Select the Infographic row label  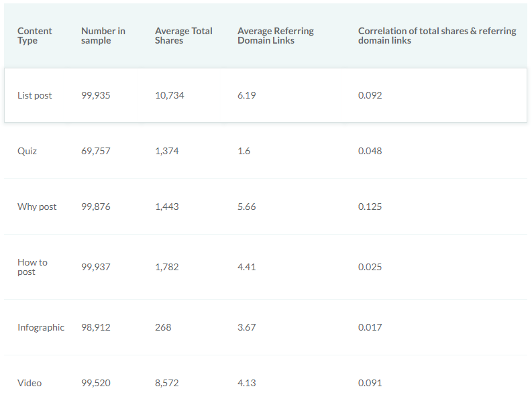coord(41,327)
